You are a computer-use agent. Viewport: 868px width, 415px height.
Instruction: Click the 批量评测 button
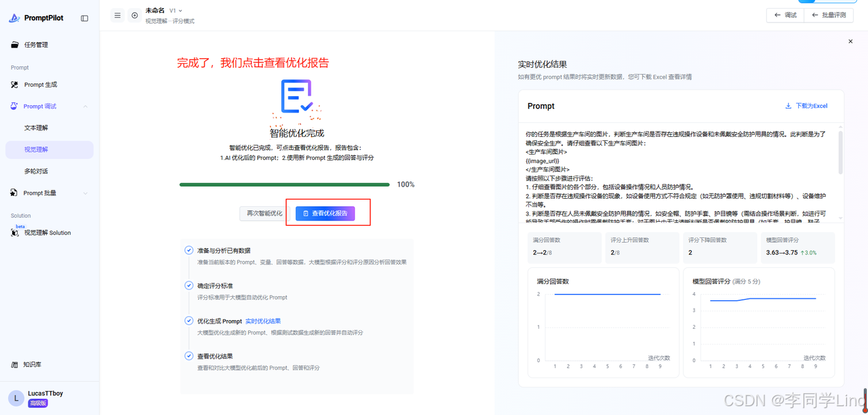pyautogui.click(x=829, y=15)
